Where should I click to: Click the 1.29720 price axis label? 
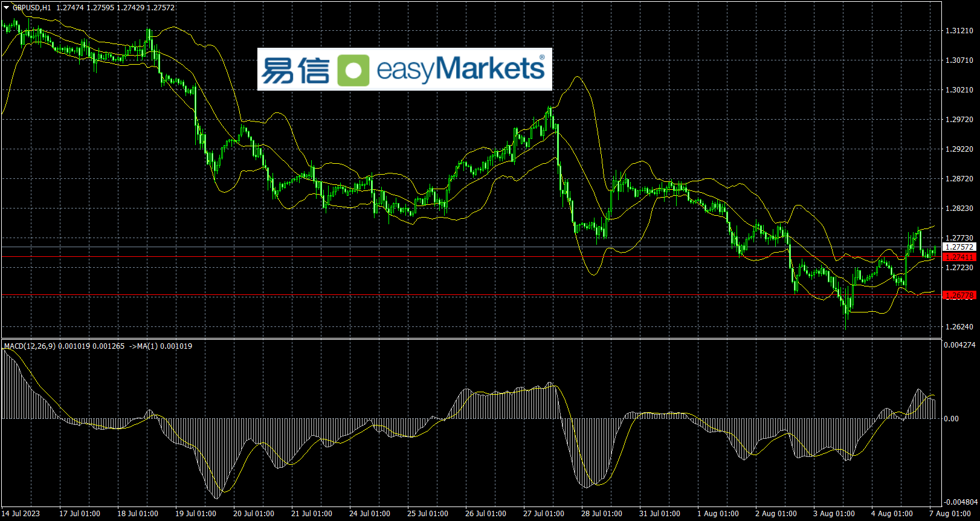(959, 120)
